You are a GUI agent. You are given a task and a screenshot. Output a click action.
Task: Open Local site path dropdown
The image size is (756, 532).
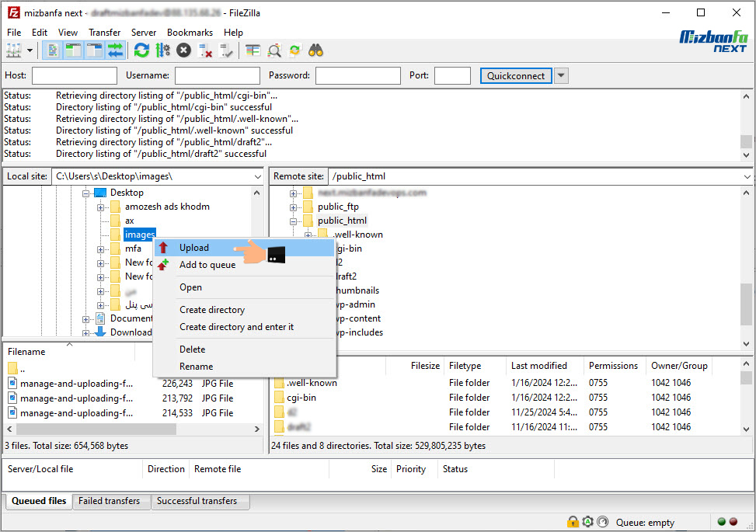(258, 177)
